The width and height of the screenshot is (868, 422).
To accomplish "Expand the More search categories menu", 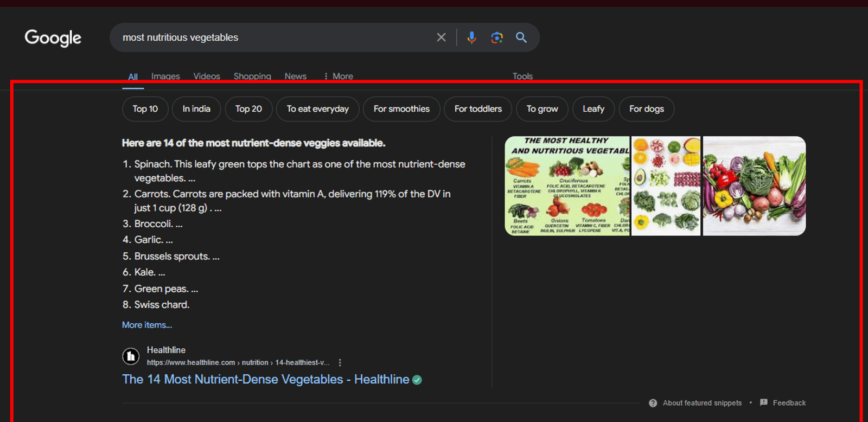I will click(338, 76).
